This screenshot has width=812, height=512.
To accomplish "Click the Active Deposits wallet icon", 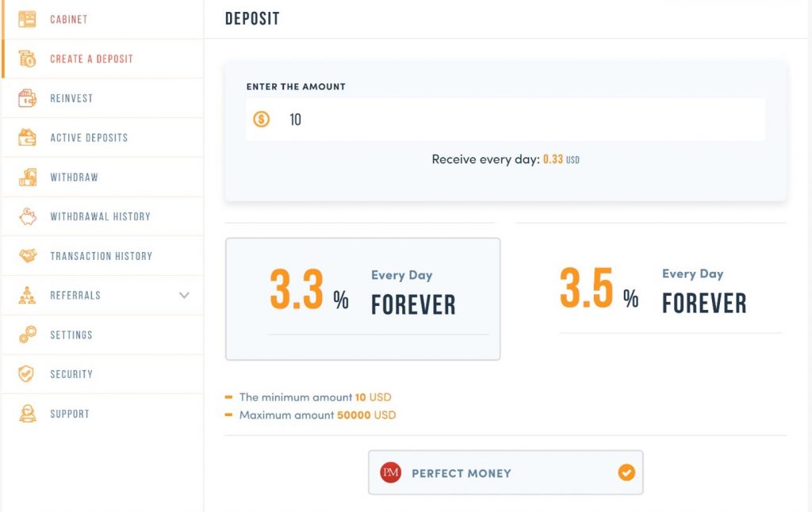I will click(x=27, y=137).
